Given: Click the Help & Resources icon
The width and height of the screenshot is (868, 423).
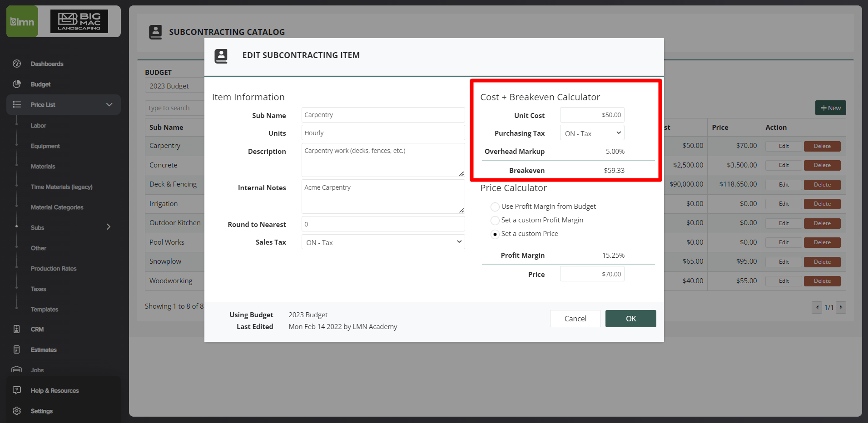Looking at the screenshot, I should (17, 390).
